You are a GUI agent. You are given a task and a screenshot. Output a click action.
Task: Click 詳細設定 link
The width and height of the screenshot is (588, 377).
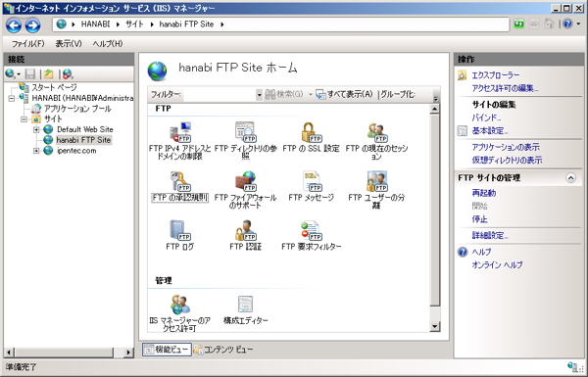pyautogui.click(x=490, y=235)
